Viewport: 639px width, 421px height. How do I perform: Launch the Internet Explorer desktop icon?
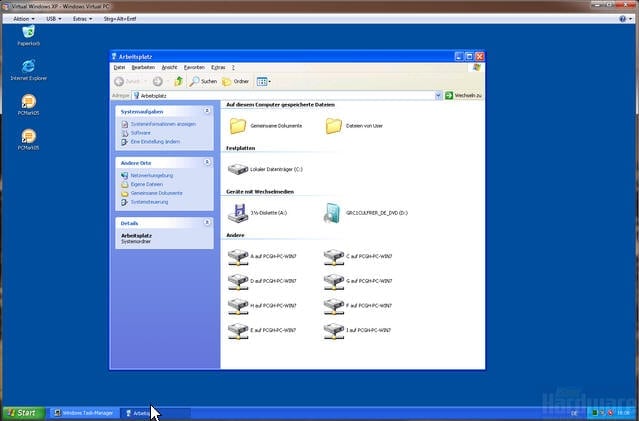(x=29, y=70)
